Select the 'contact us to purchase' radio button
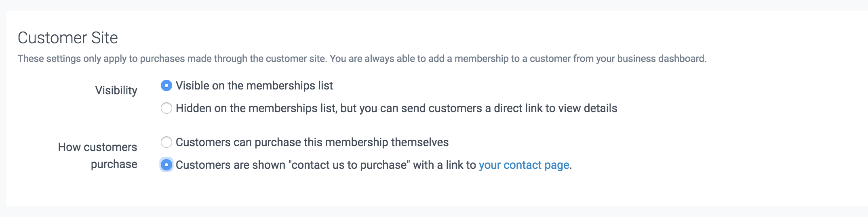Image resolution: width=868 pixels, height=217 pixels. [166, 165]
